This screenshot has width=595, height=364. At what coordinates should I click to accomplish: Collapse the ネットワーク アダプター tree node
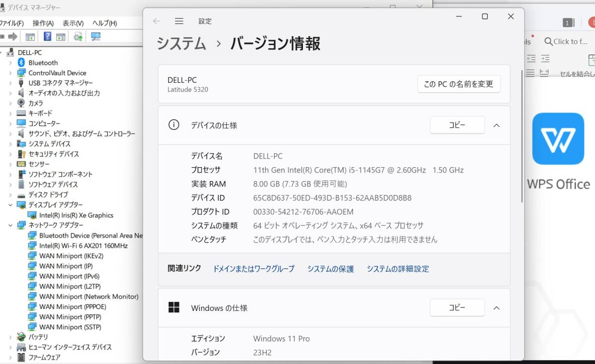pyautogui.click(x=11, y=225)
